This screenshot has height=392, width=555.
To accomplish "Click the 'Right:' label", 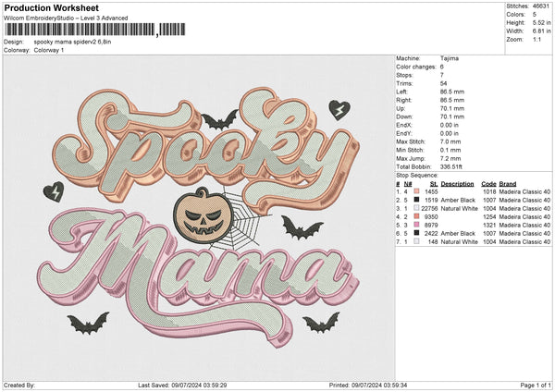I will 403,100.
